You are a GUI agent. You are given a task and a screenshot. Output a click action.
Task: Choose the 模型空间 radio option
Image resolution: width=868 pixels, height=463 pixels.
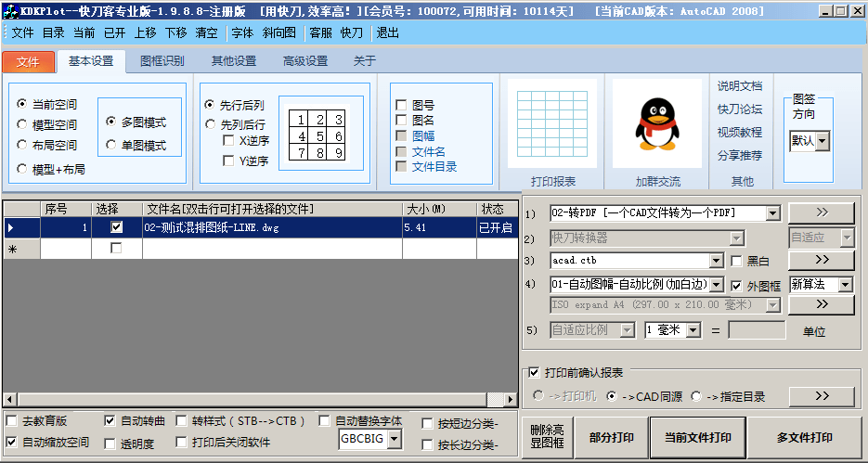coord(22,125)
